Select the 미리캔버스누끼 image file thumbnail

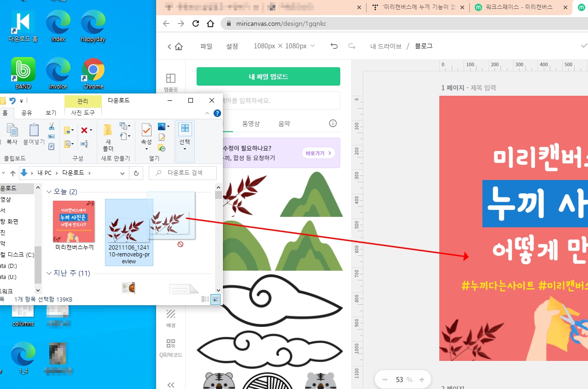point(74,221)
